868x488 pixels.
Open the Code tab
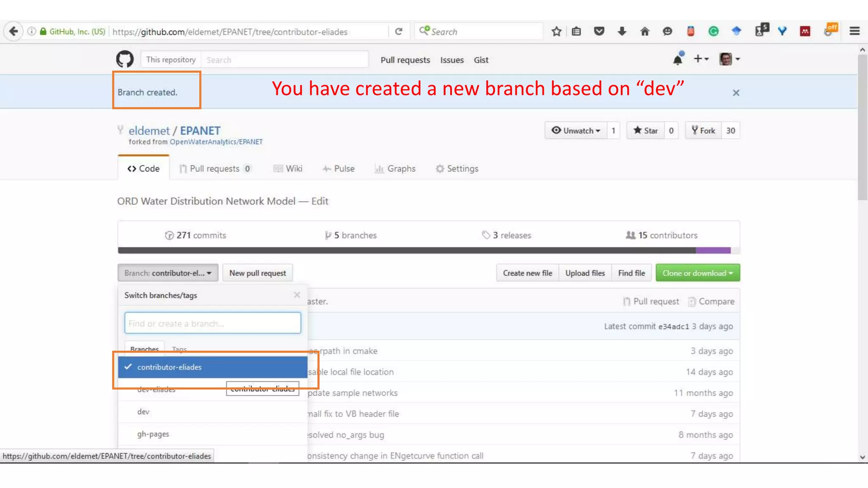(143, 169)
